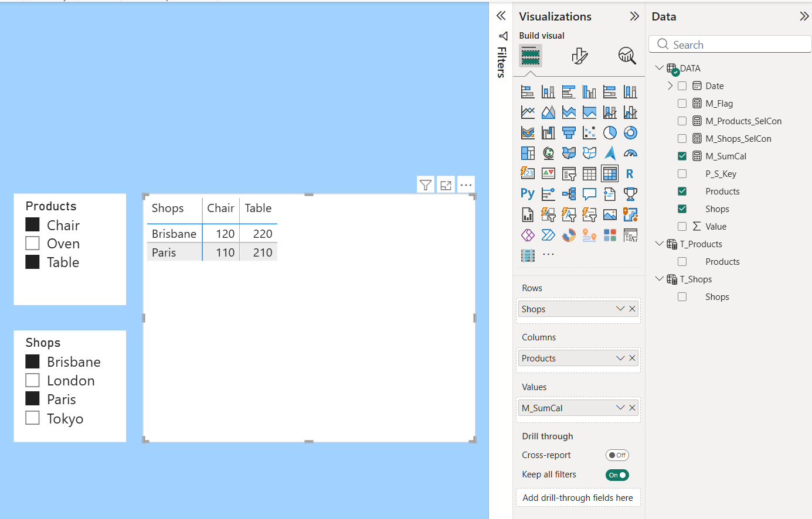The height and width of the screenshot is (519, 812).
Task: Collapse the DATA table node
Action: pyautogui.click(x=660, y=68)
